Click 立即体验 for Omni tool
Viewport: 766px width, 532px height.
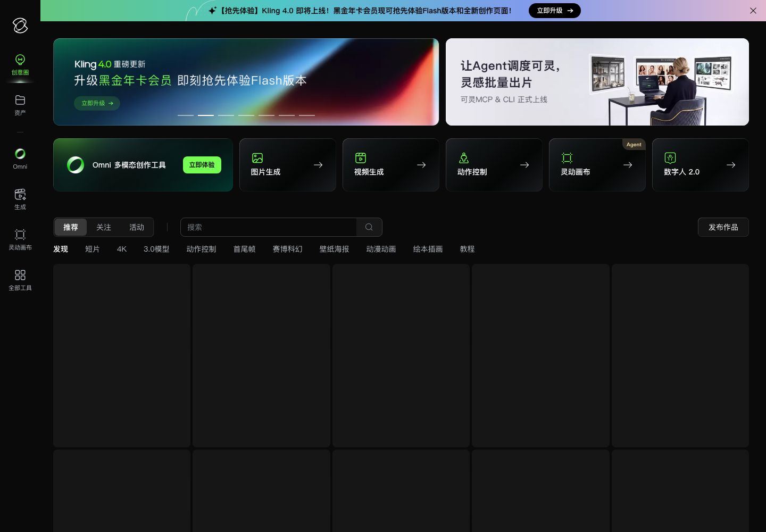[202, 165]
